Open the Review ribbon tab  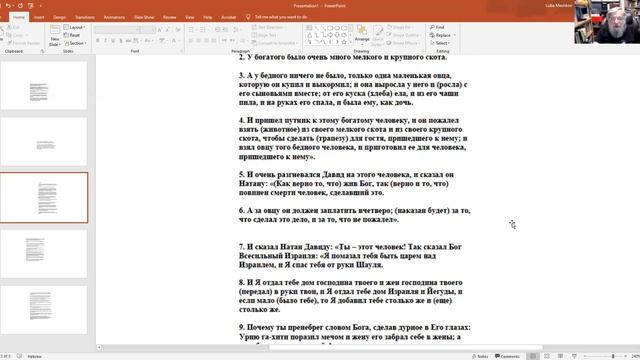point(169,17)
